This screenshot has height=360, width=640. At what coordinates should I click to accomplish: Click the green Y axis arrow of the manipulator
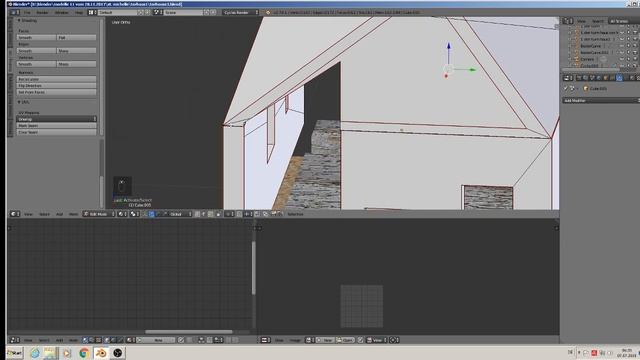coord(472,70)
